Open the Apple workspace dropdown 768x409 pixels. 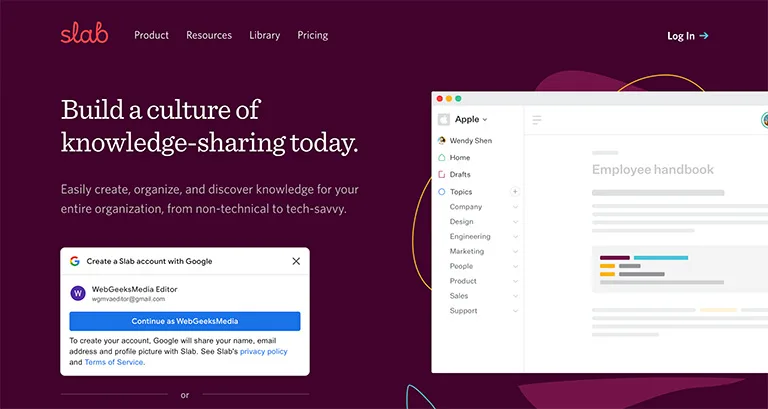(x=471, y=119)
